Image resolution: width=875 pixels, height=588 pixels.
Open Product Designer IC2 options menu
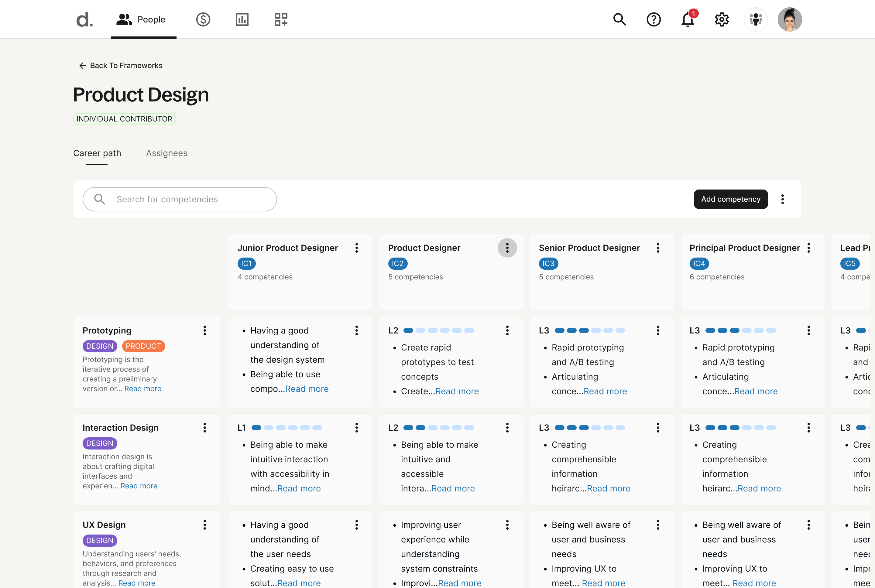507,248
